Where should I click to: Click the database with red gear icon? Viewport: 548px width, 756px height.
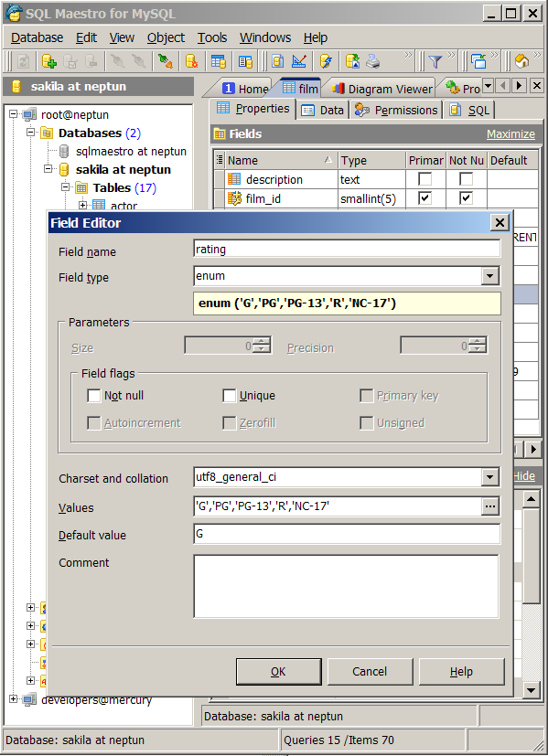[x=191, y=61]
